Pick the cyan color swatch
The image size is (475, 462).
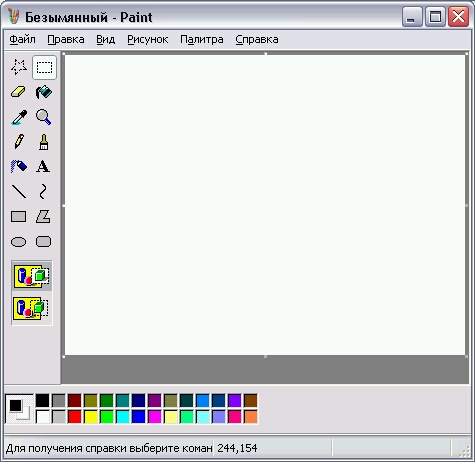tap(123, 417)
